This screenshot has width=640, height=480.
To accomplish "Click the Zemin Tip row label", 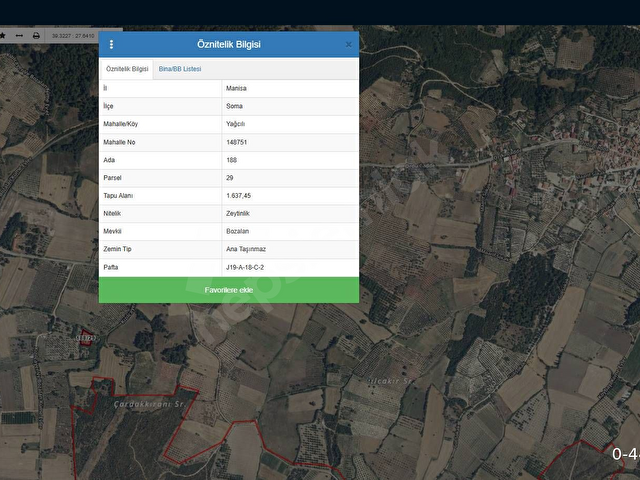I will [117, 249].
